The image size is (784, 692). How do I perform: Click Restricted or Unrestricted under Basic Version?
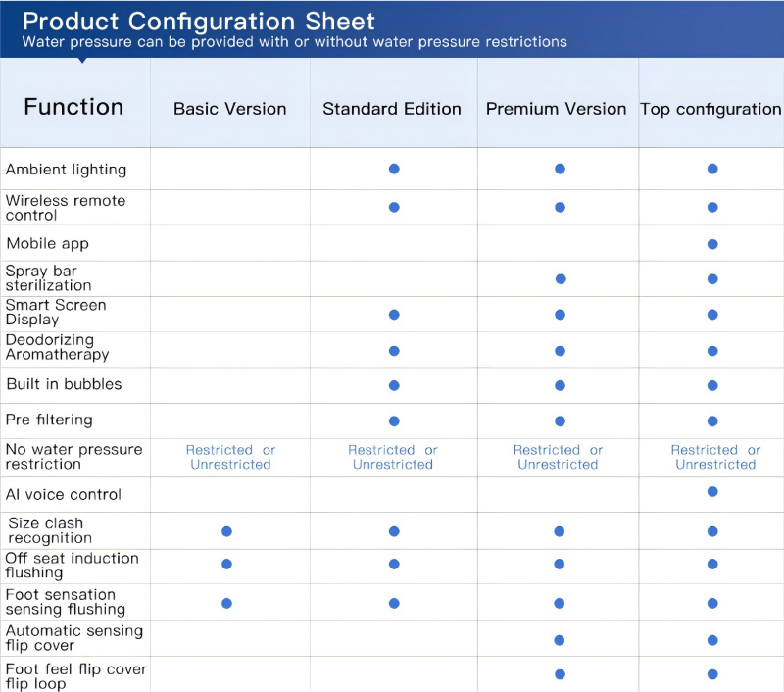coord(230,457)
